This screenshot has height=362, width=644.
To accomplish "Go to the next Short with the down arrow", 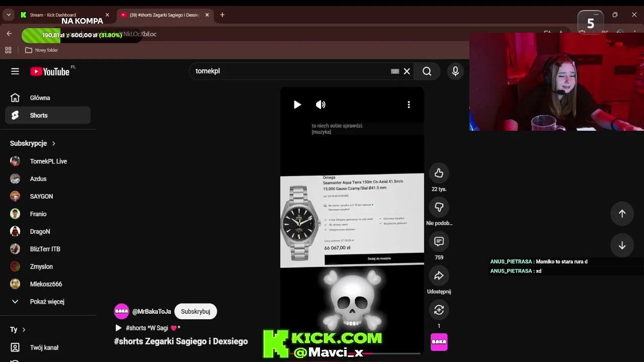I will (622, 245).
